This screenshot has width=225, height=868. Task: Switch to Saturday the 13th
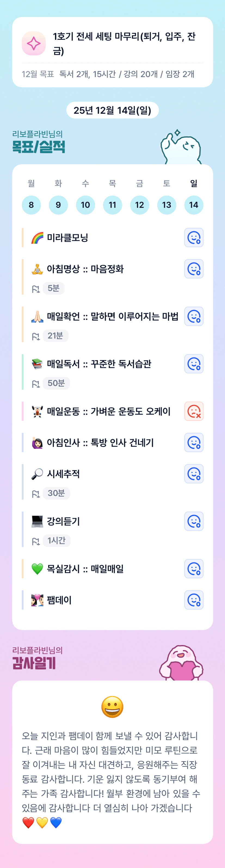(167, 205)
